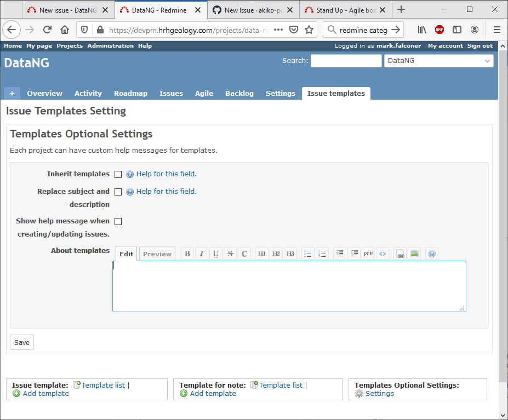This screenshot has width=508, height=420.
Task: Open the page actions three-dots menu
Action: (x=278, y=30)
